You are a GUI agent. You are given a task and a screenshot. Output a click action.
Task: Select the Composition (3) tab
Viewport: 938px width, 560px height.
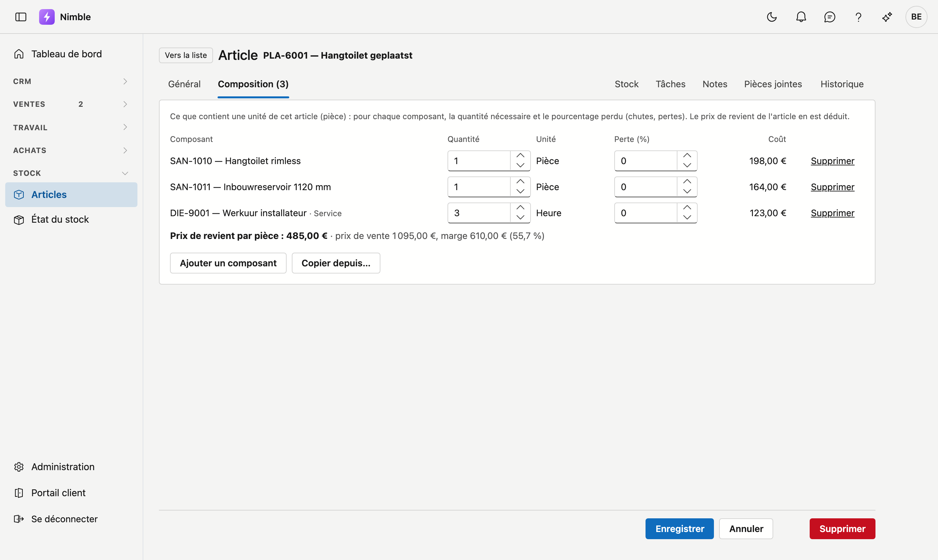(x=253, y=84)
